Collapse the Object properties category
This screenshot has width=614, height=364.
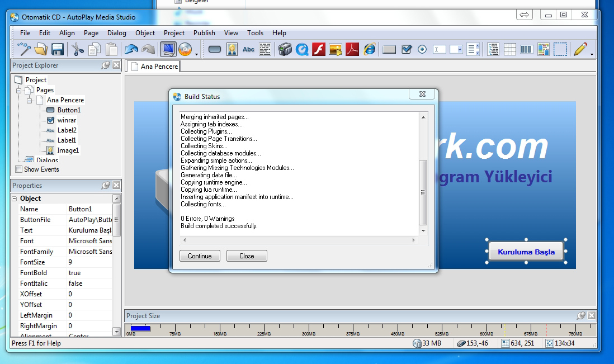point(14,199)
